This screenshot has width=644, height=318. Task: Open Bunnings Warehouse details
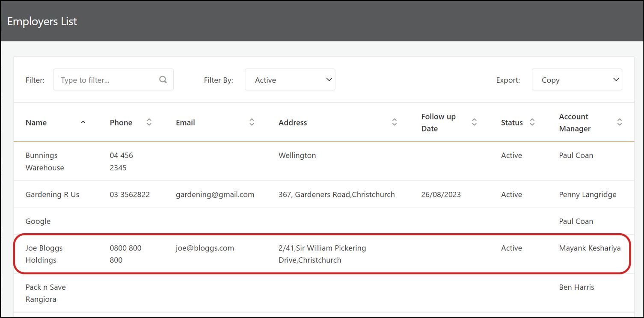[45, 161]
